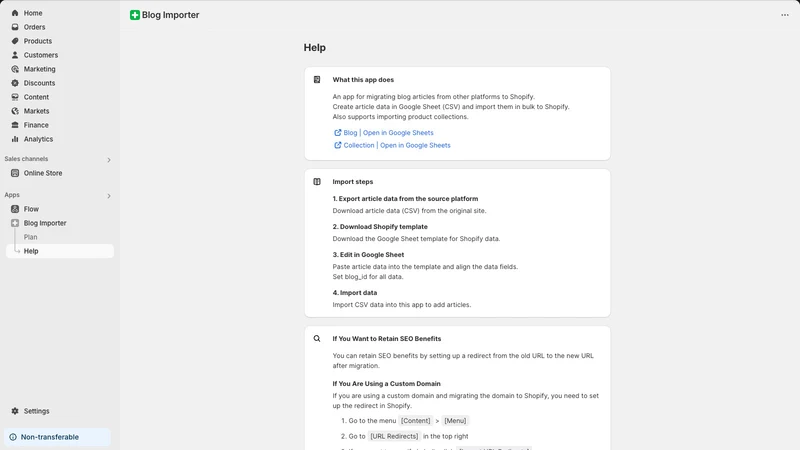800x450 pixels.
Task: Click 'Set blog_id for all data.' line
Action: click(368, 277)
